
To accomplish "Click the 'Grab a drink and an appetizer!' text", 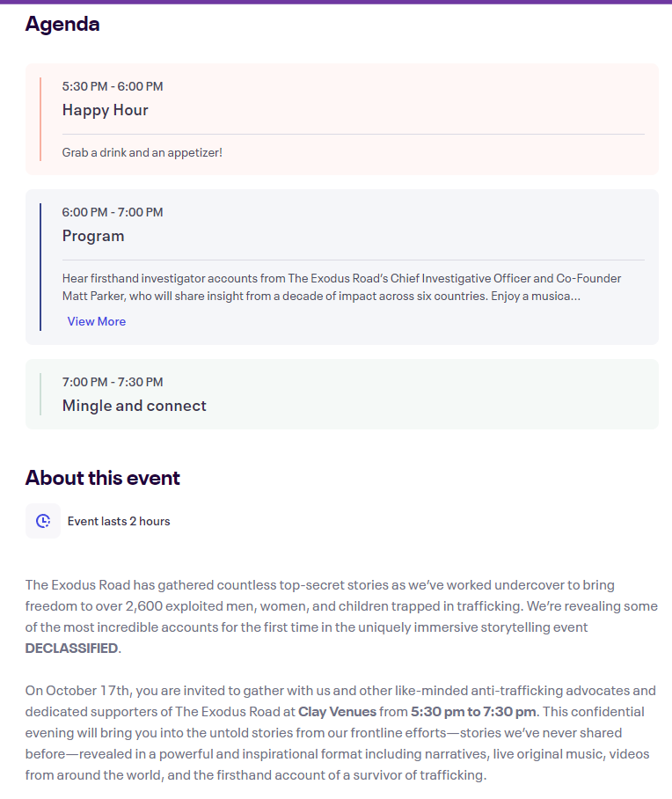I will tap(142, 153).
